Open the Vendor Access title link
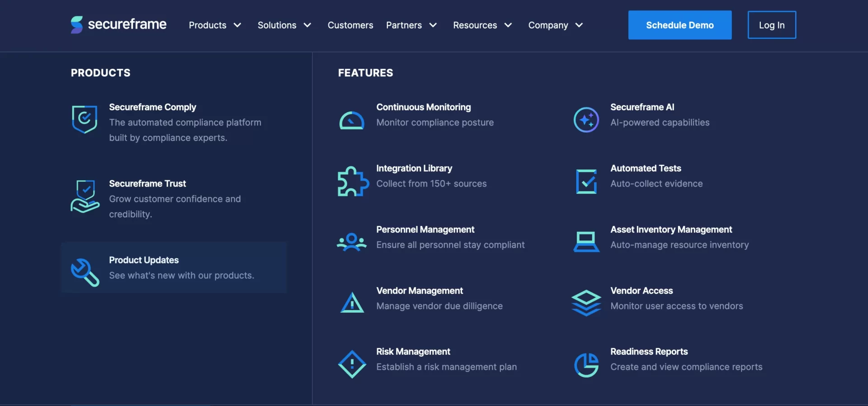 pos(642,291)
